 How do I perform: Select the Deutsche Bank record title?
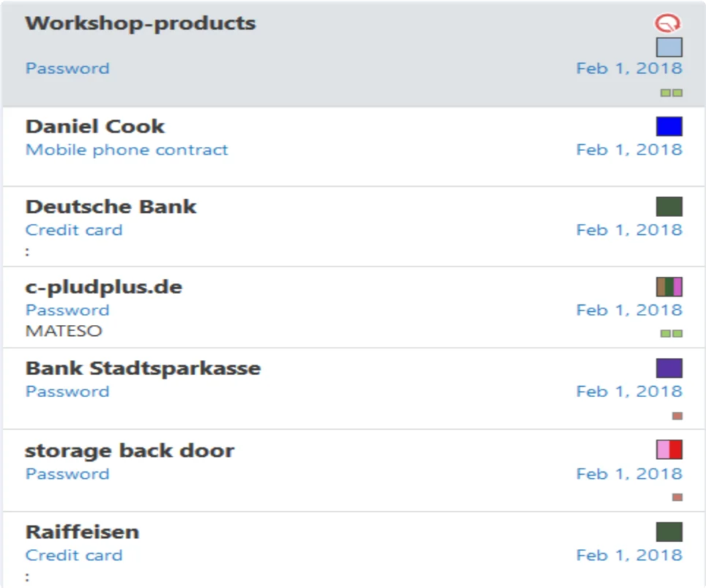111,206
